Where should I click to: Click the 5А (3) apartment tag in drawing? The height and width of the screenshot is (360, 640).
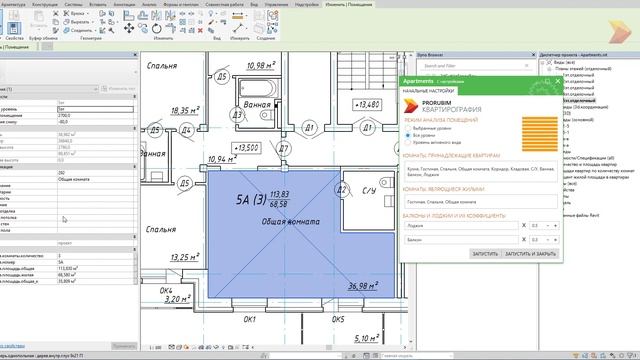click(262, 200)
